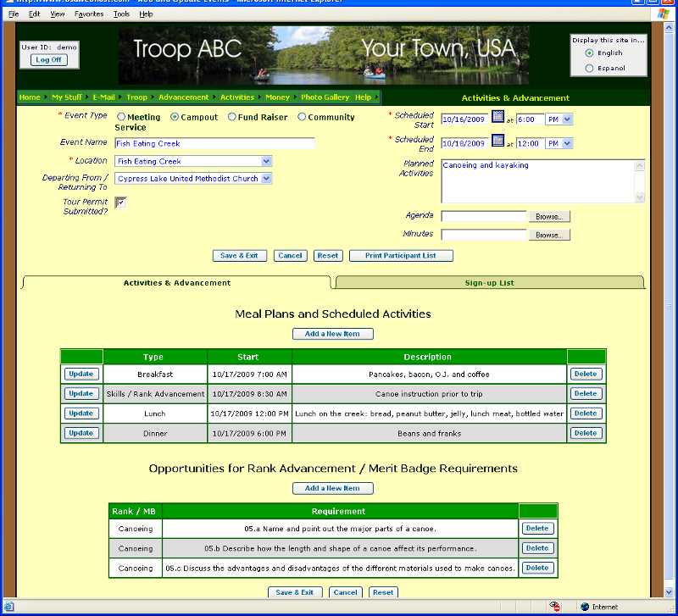The height and width of the screenshot is (616, 678).
Task: Select the Campout event type
Action: pos(175,117)
